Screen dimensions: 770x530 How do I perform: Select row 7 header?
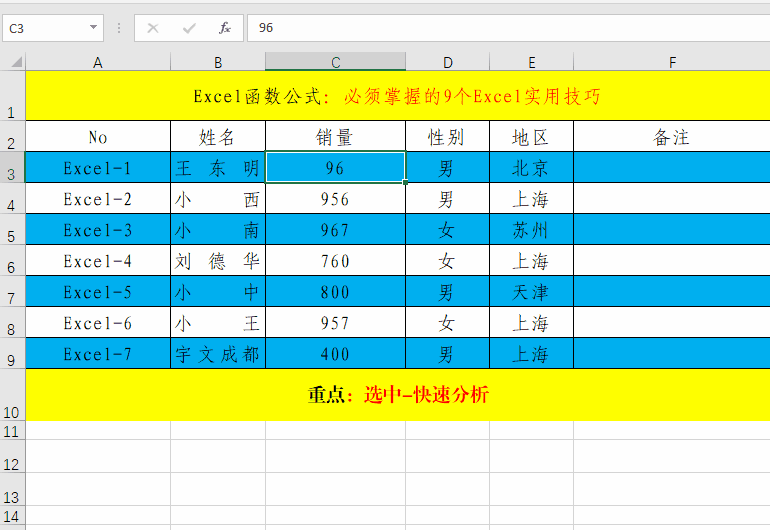12,291
